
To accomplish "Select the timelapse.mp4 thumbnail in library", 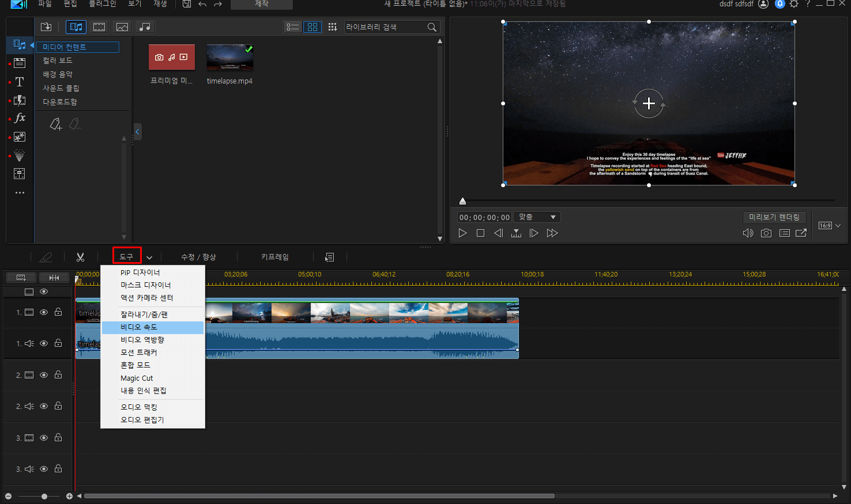I will coord(229,58).
